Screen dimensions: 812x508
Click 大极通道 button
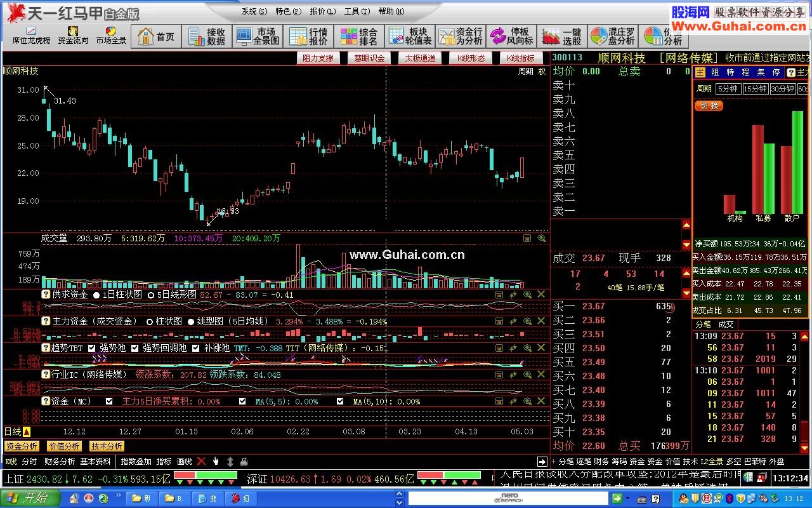click(x=420, y=58)
